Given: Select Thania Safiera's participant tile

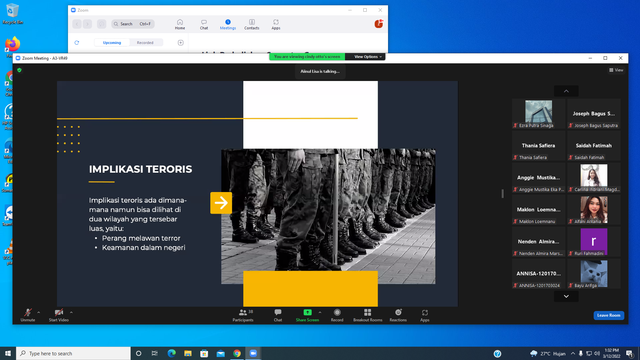Looking at the screenshot, I should 539,146.
